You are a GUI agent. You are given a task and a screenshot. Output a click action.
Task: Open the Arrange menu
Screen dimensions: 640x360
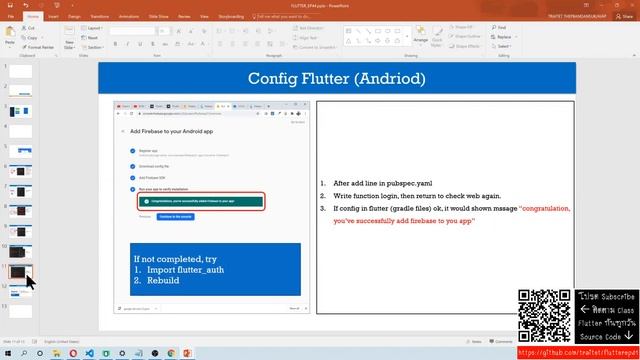click(420, 35)
